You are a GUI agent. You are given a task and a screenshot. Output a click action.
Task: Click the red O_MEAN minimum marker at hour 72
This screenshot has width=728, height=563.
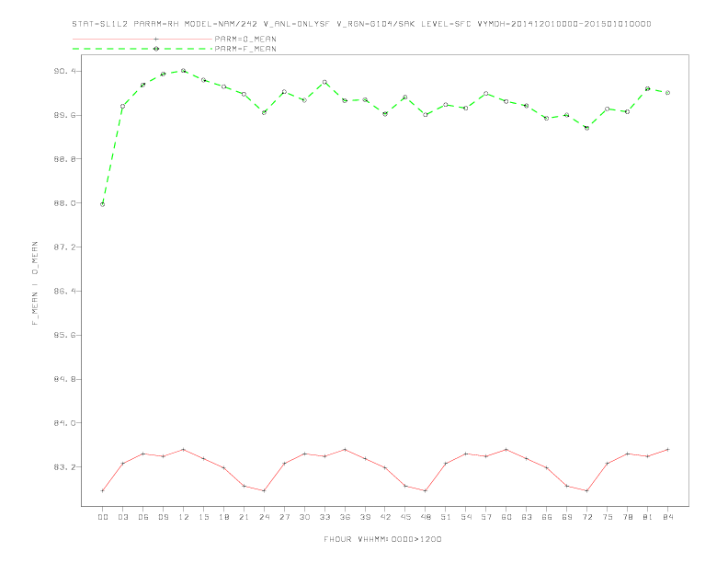click(586, 490)
